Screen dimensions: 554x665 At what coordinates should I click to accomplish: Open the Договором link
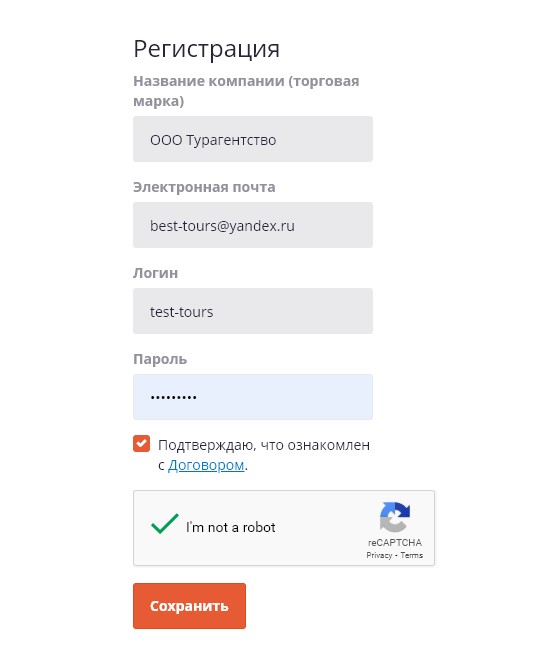coord(206,465)
